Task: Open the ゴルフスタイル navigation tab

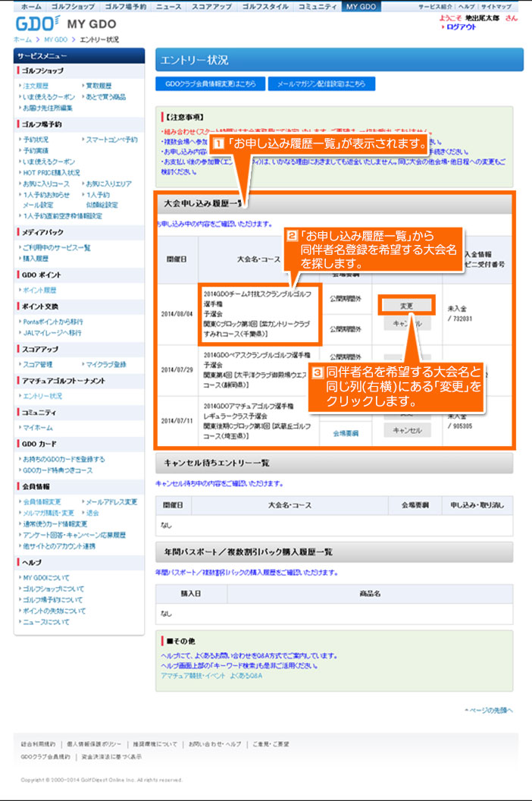Action: click(265, 7)
